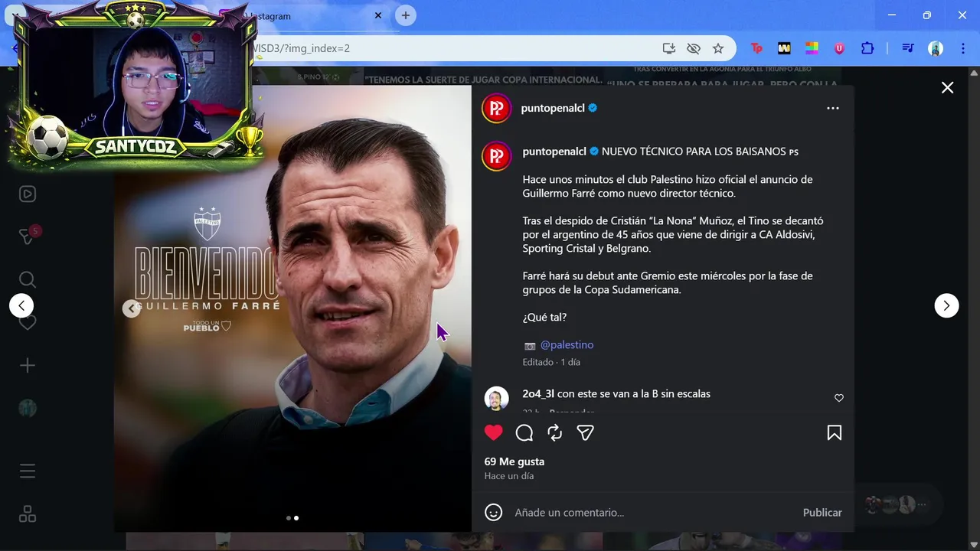Screen dimensions: 980x551
Task: Open 2o4_3l commenter profile name
Action: pos(538,393)
